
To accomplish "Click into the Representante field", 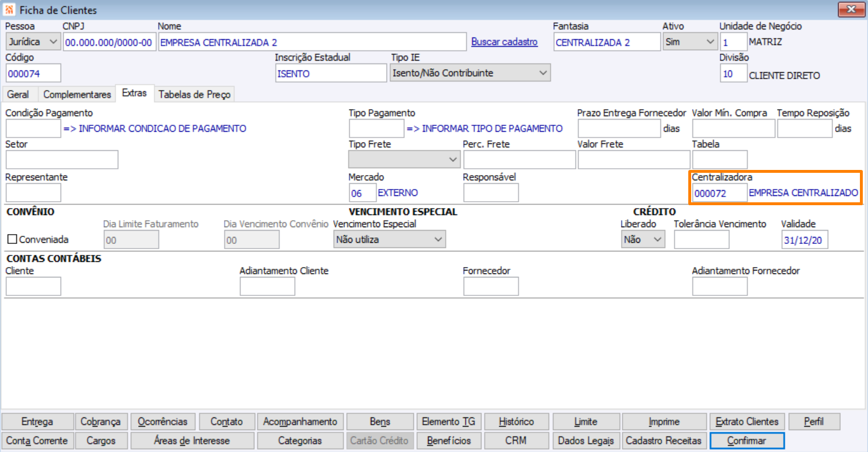I will pos(33,192).
